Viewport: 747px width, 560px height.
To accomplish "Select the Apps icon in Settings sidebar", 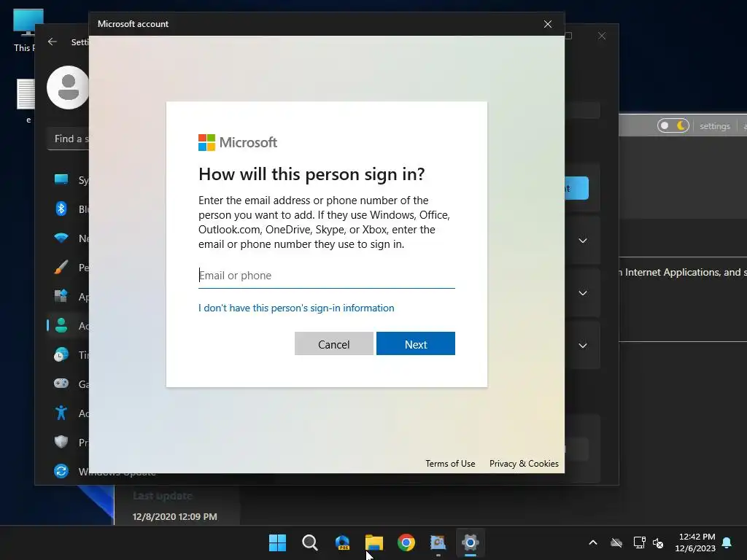I will point(61,296).
